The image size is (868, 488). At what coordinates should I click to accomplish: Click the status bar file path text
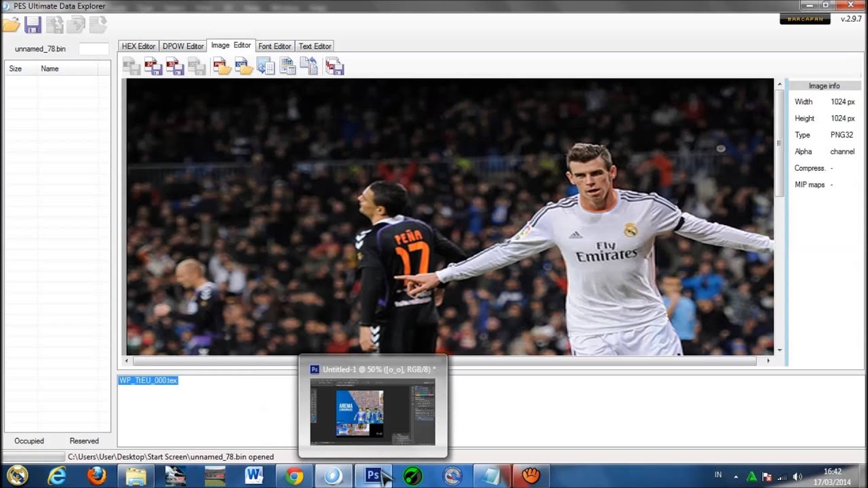171,457
